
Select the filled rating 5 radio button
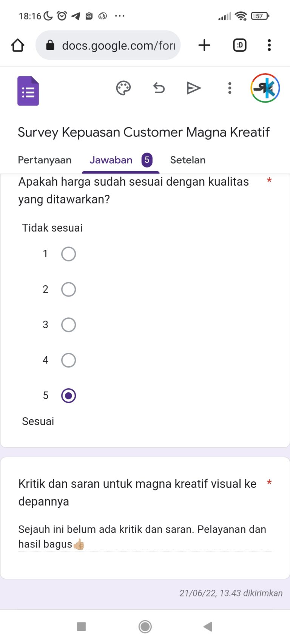[x=68, y=395]
